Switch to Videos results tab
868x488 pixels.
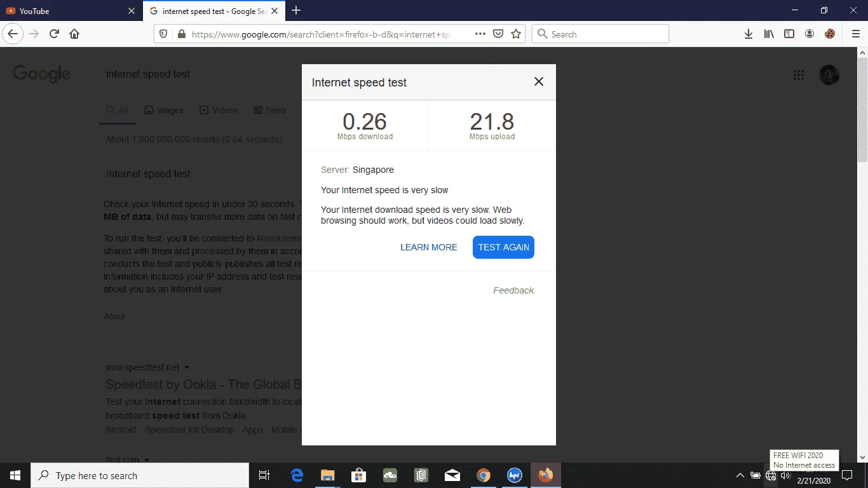click(219, 110)
